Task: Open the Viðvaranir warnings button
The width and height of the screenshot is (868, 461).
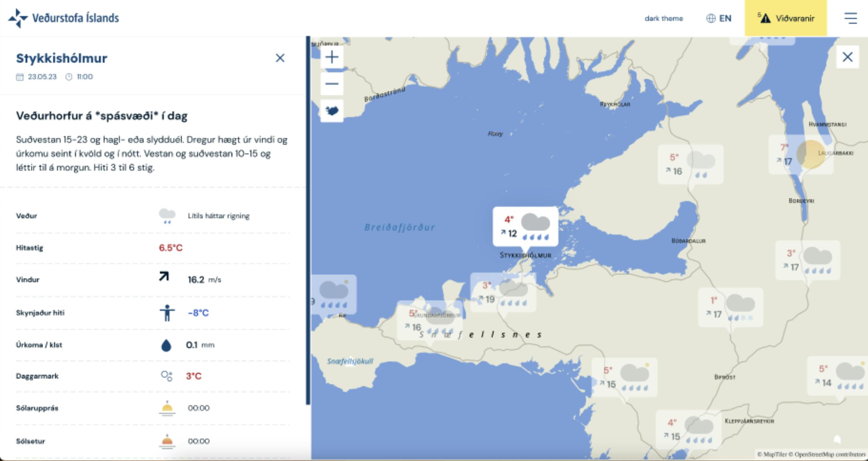Action: point(786,18)
